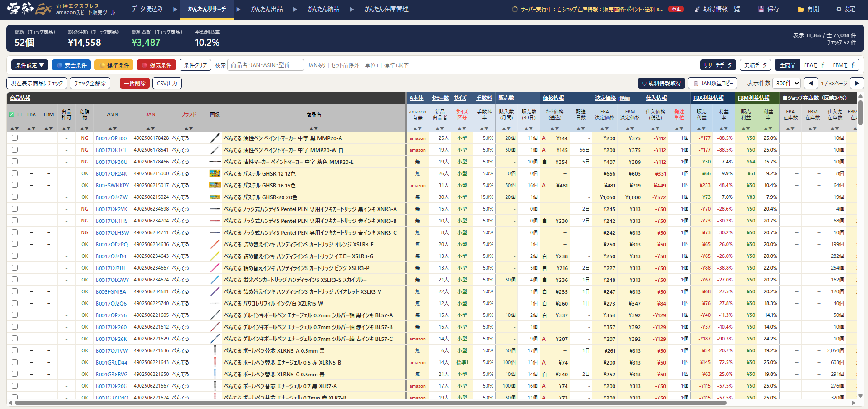Sort by JAN column descending arrow
868x409 pixels.
coord(153,128)
